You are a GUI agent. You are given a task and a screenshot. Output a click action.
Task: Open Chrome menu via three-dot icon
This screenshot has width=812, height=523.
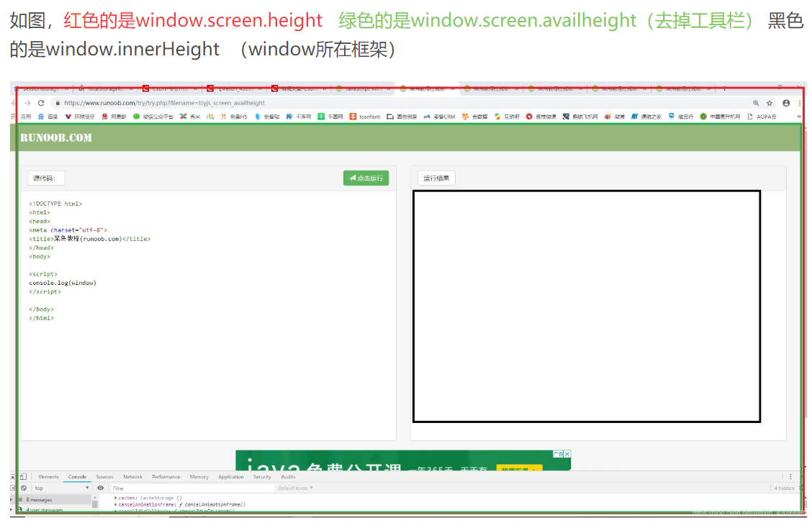click(799, 104)
